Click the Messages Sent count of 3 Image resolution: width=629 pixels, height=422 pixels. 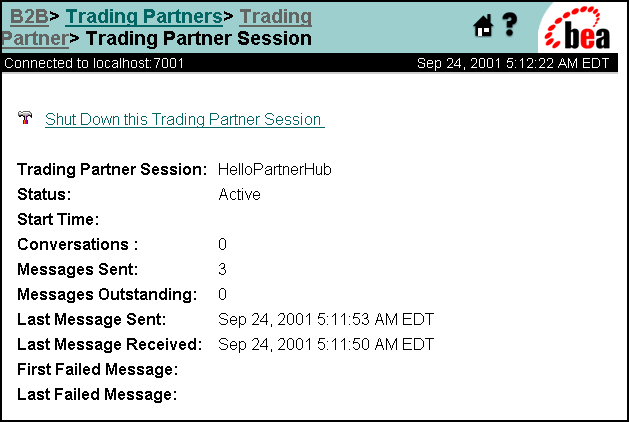point(222,269)
